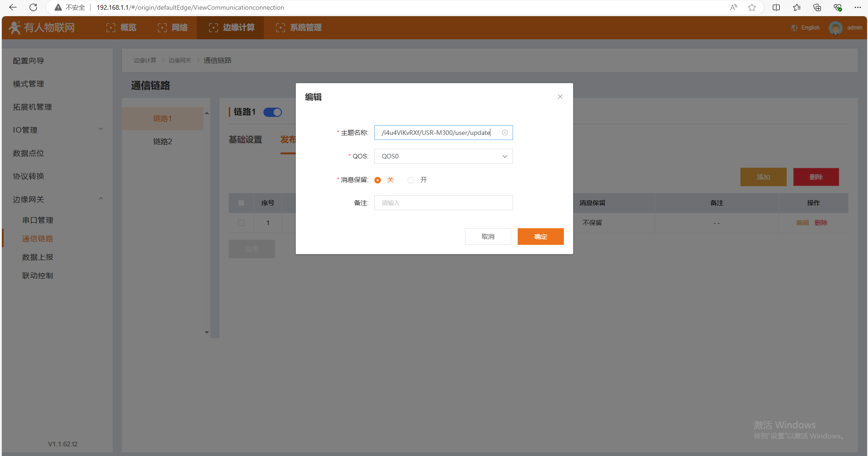Click the English language globe icon
Image resolution: width=868 pixels, height=456 pixels.
[794, 28]
